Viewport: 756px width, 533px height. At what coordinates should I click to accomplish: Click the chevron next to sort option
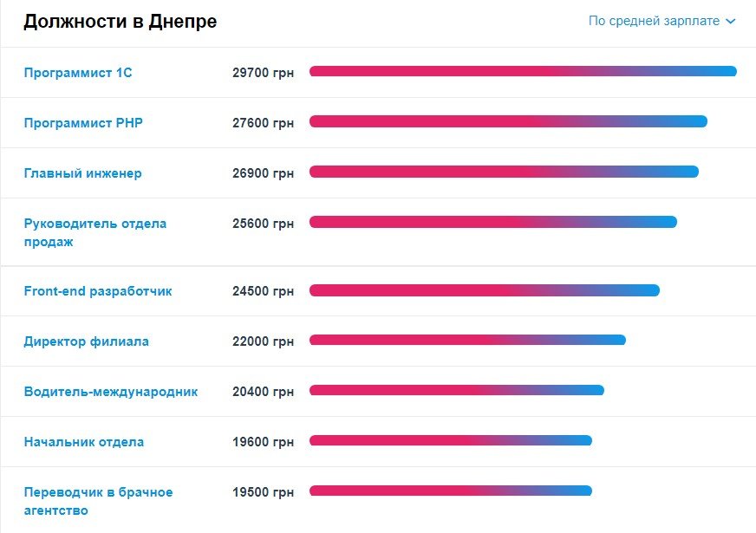point(731,22)
